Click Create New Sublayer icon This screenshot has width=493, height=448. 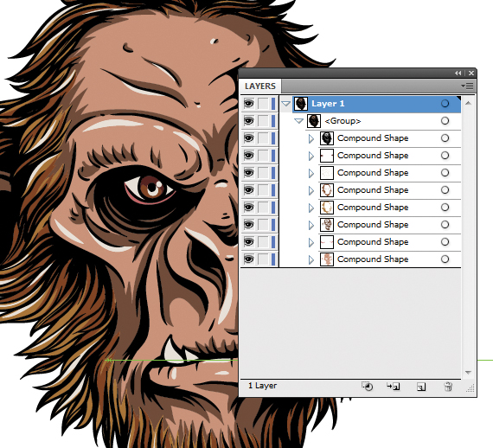[393, 386]
